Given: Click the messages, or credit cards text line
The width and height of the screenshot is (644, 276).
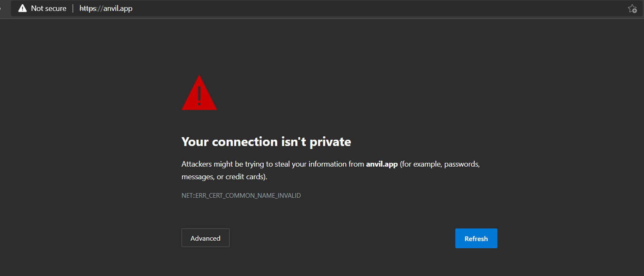Looking at the screenshot, I should pos(224,177).
